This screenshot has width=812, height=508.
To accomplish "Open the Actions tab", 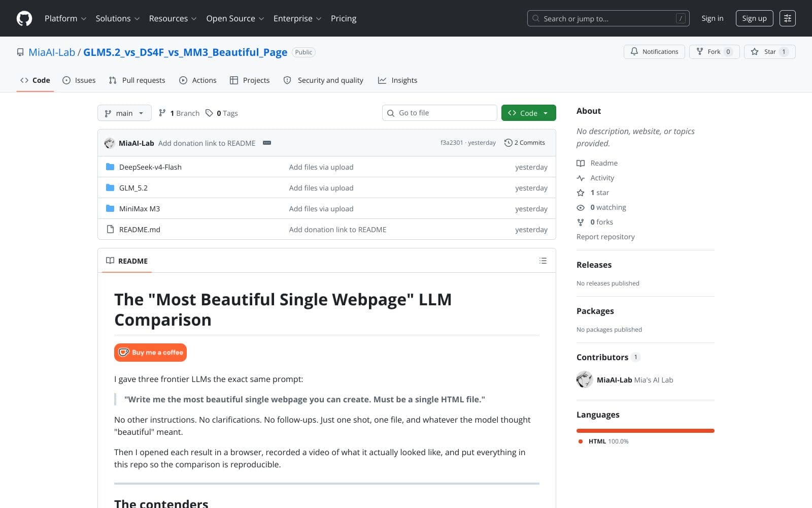I will coord(198,80).
